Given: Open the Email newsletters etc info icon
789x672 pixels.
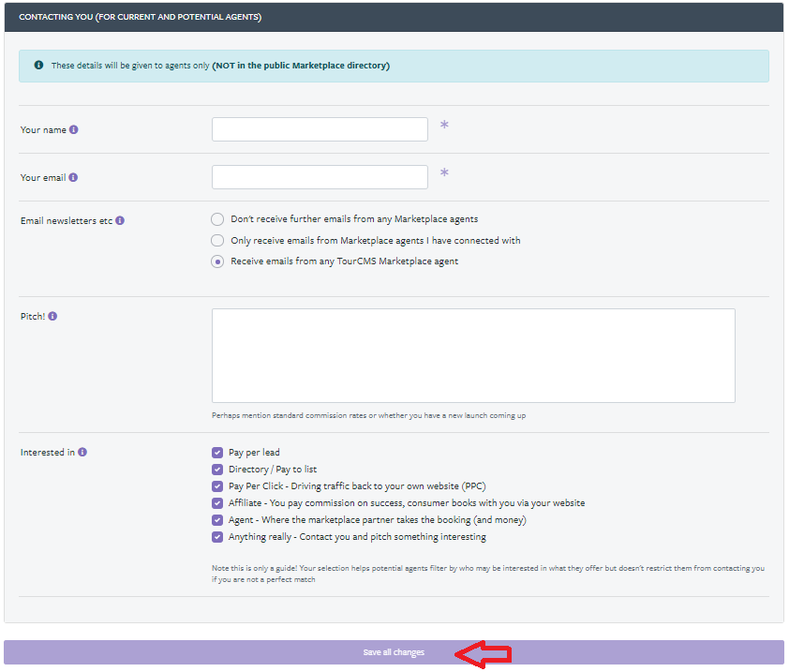Looking at the screenshot, I should click(120, 220).
